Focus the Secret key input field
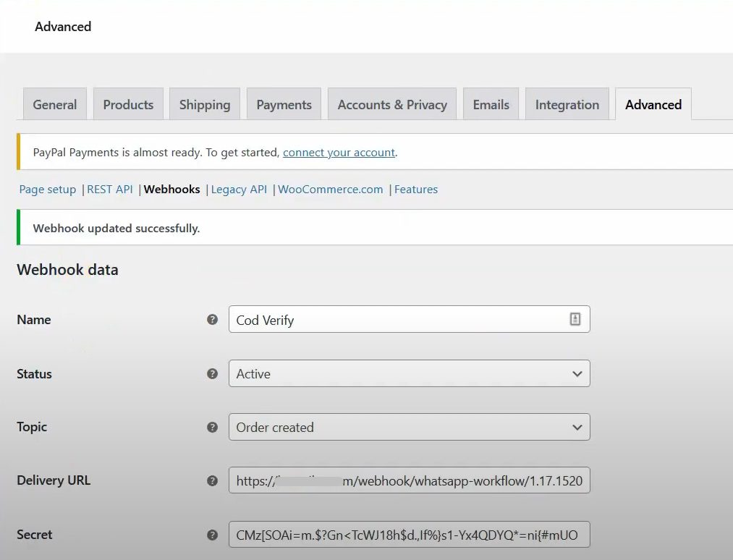The image size is (733, 560). pyautogui.click(x=409, y=535)
